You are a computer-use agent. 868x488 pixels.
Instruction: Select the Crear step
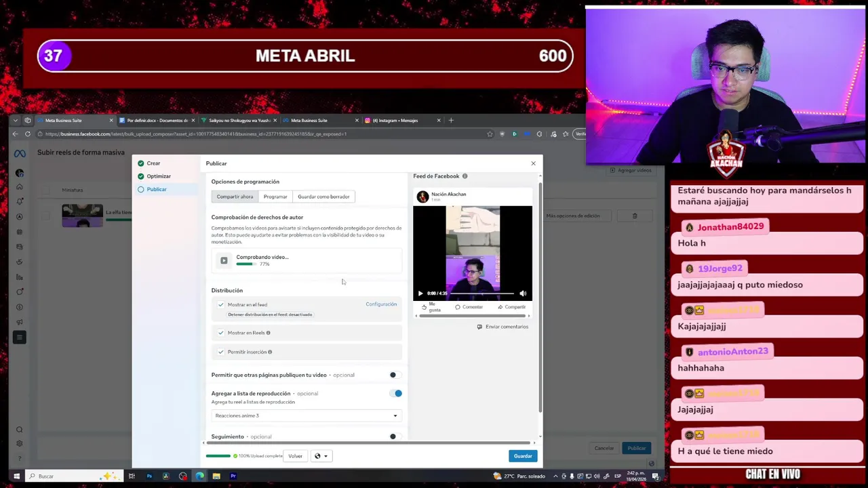(153, 163)
